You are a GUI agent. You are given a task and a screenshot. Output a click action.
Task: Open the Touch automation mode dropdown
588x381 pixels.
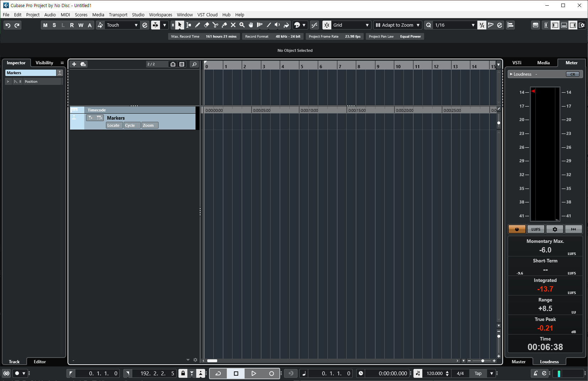tap(122, 25)
